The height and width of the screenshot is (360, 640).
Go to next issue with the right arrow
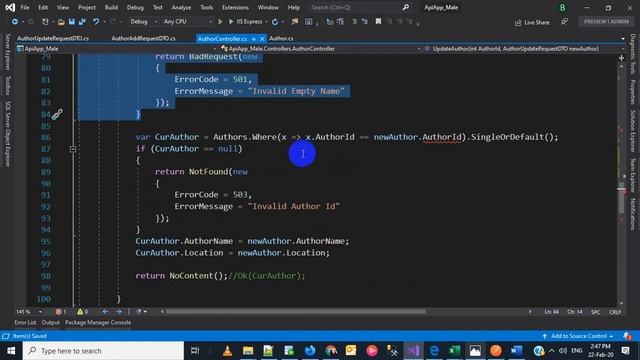[119, 312]
